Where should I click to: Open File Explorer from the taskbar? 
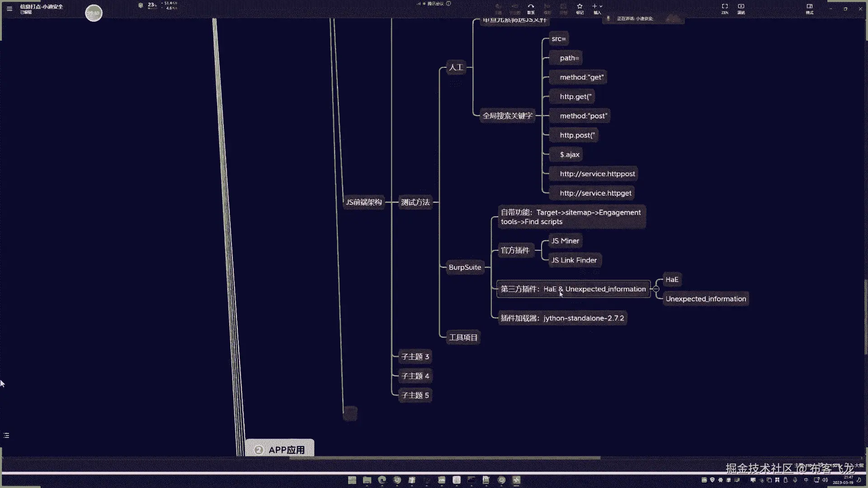coord(367,480)
